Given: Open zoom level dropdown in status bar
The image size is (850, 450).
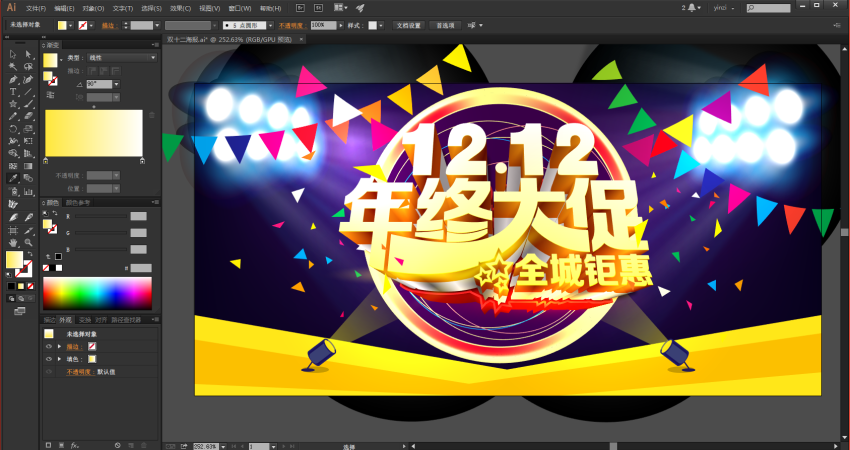Looking at the screenshot, I should point(223,446).
